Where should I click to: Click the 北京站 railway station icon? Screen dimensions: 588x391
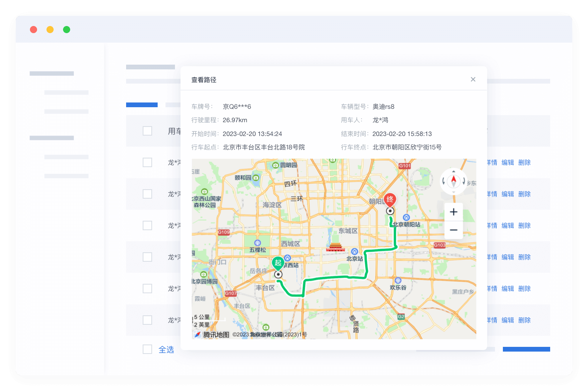(x=354, y=252)
